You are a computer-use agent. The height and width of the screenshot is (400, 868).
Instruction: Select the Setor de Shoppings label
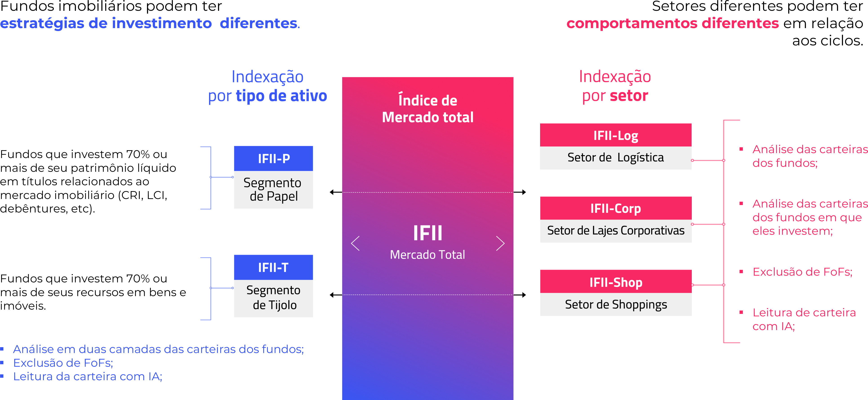pyautogui.click(x=615, y=304)
